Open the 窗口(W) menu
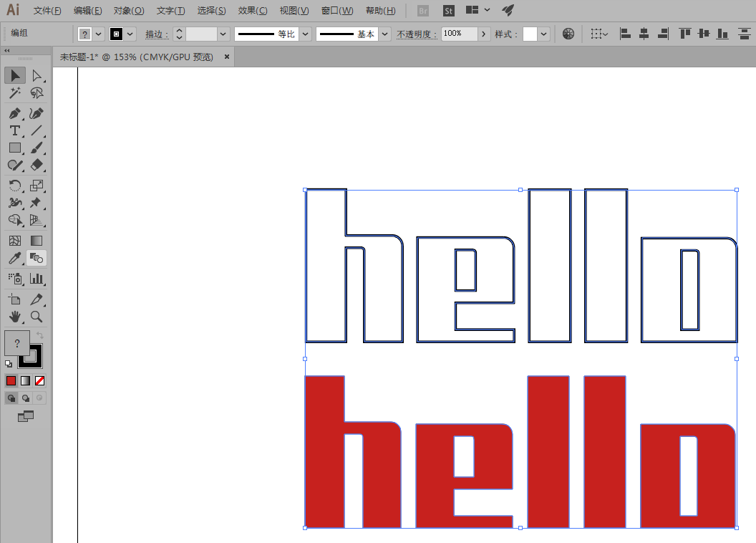 coord(337,11)
